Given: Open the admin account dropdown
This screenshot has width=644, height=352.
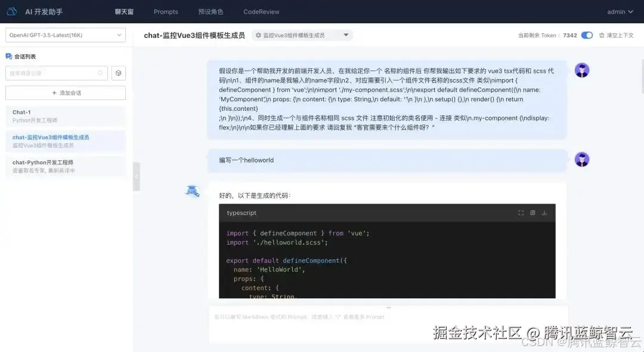Looking at the screenshot, I should pyautogui.click(x=620, y=11).
